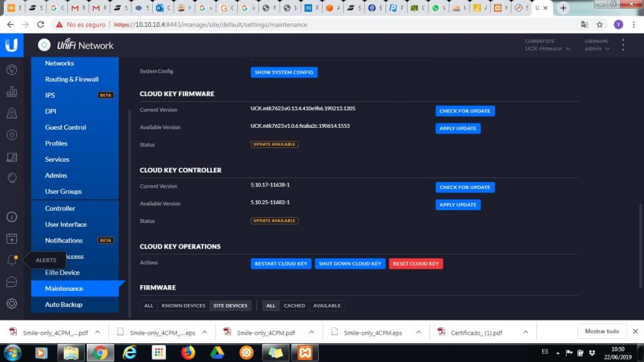Select Routing & Firewall menu item

75,79
